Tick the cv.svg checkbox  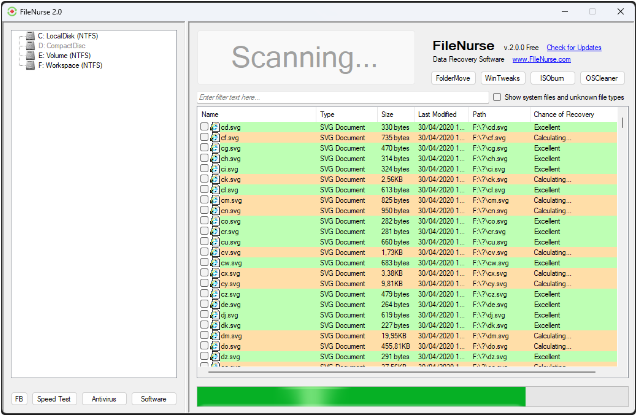(x=204, y=252)
